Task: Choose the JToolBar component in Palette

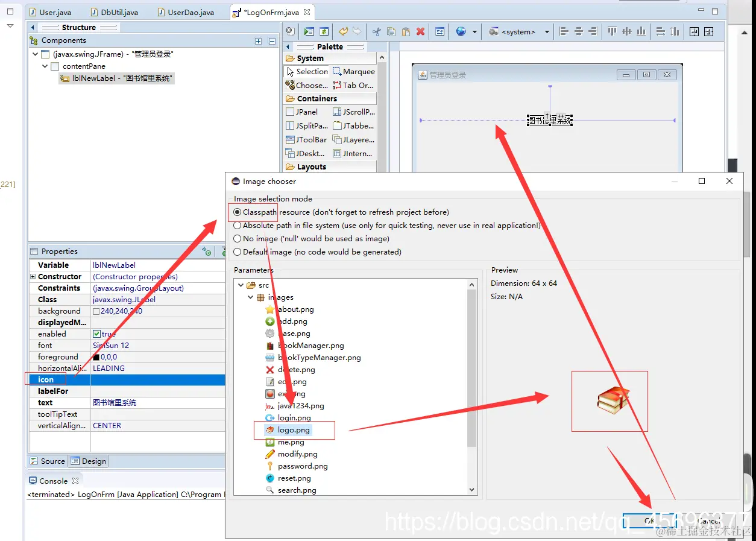Action: tap(306, 139)
